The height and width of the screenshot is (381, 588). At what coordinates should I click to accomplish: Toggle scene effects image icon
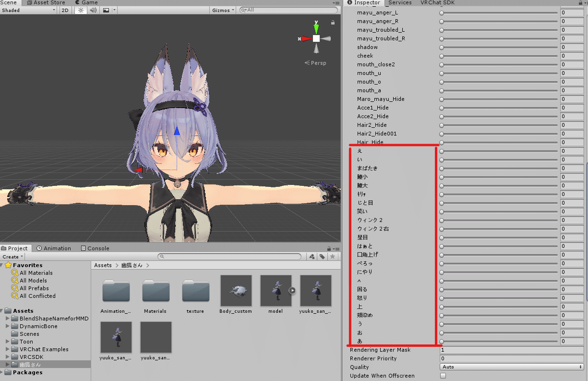[x=106, y=10]
